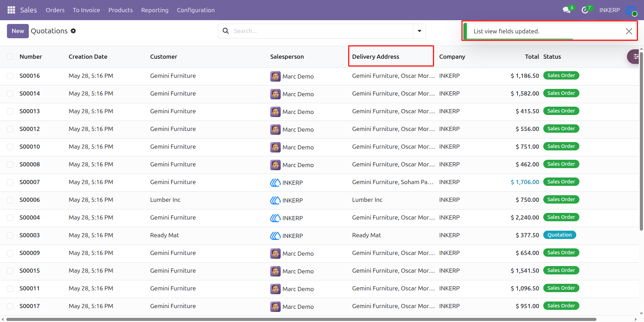This screenshot has height=322, width=644.
Task: Toggle the select-all checkbox in the header
Action: pyautogui.click(x=10, y=57)
